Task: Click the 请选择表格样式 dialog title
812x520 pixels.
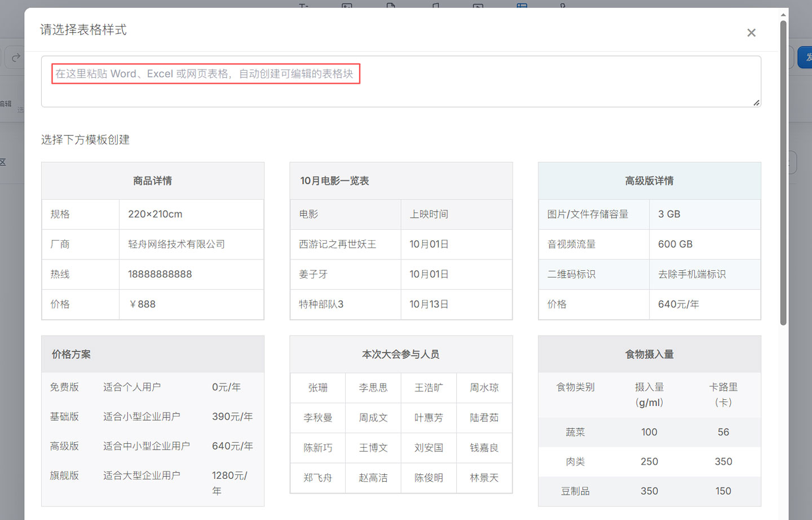Action: (x=83, y=30)
